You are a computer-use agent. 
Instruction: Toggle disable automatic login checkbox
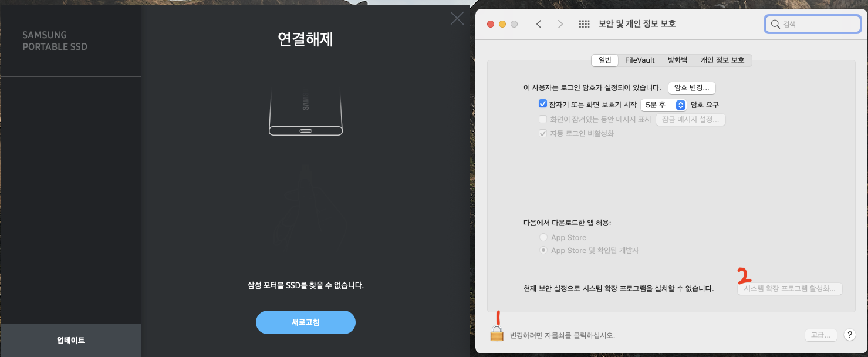point(543,133)
